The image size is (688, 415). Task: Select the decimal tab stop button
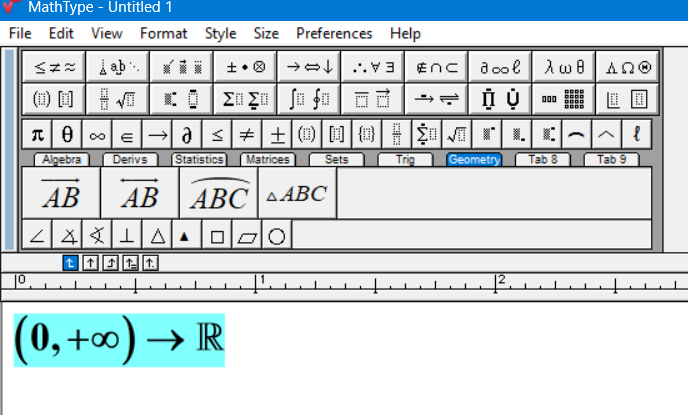[x=150, y=263]
